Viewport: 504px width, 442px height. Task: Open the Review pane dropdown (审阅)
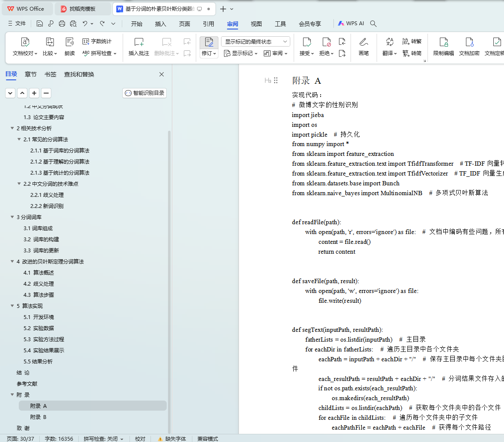tap(275, 53)
